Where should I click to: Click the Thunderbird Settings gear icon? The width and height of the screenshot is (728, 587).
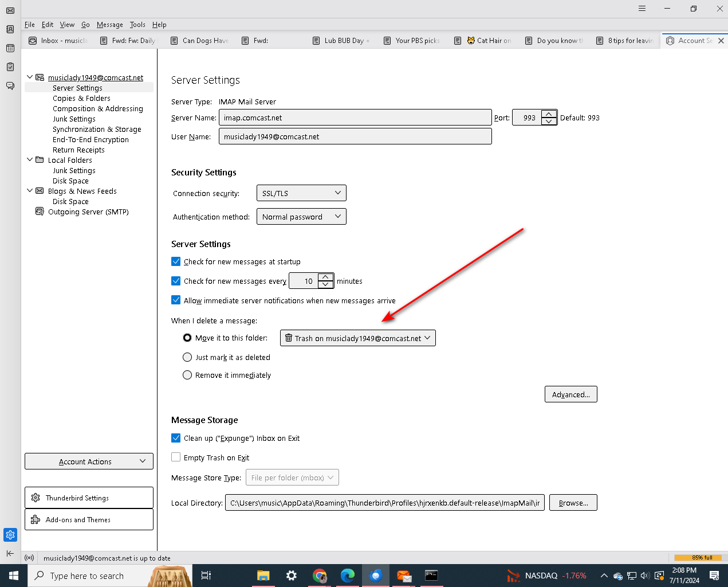pos(36,498)
